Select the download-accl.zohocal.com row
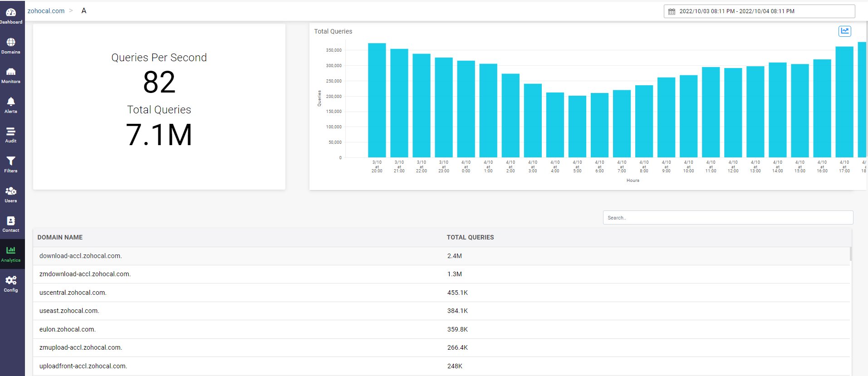This screenshot has width=868, height=376. pyautogui.click(x=81, y=256)
